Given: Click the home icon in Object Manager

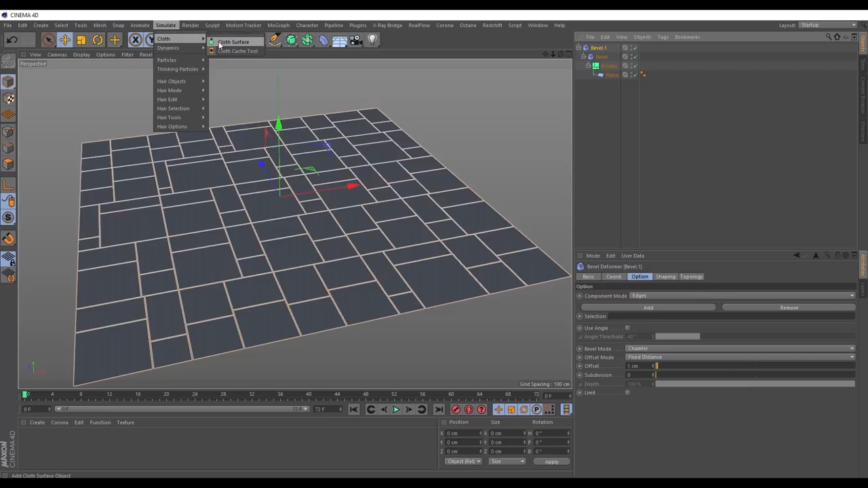Looking at the screenshot, I should (837, 37).
